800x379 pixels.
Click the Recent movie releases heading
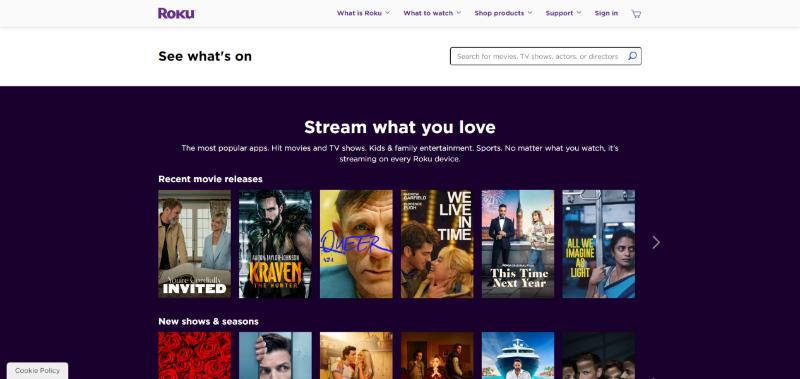(x=210, y=179)
